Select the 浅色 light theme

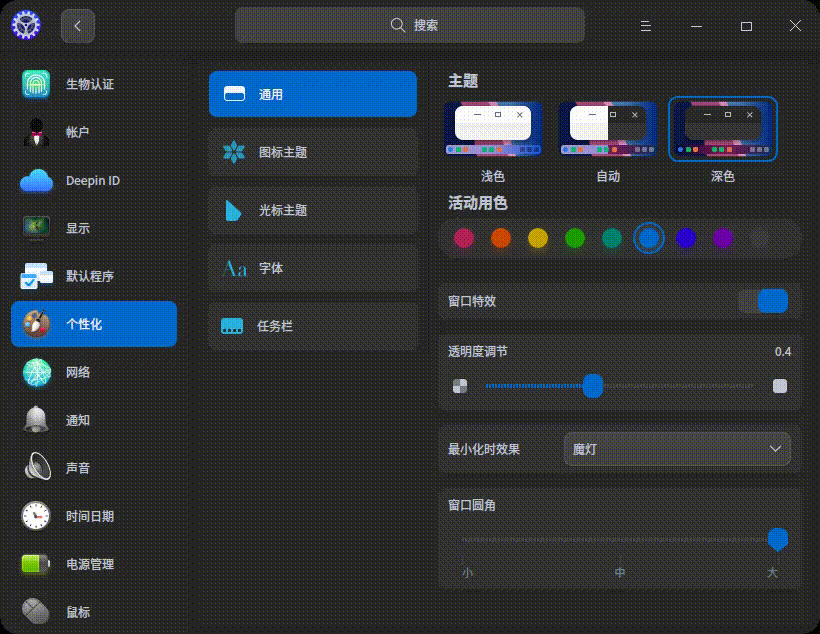pos(493,129)
